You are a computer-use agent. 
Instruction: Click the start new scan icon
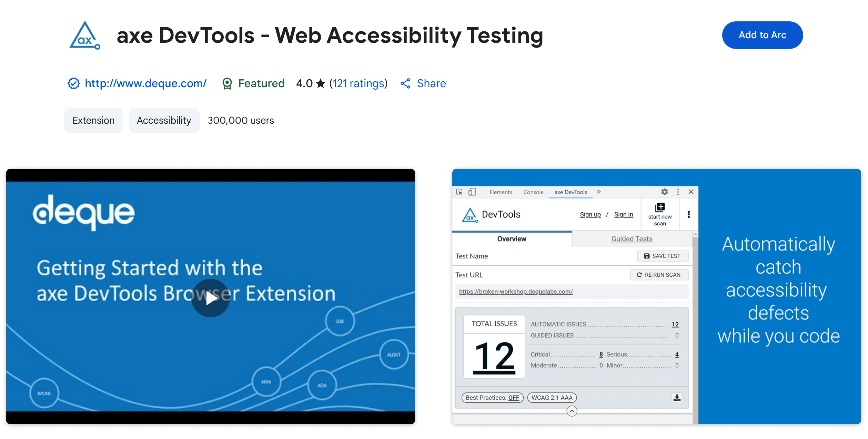(660, 207)
